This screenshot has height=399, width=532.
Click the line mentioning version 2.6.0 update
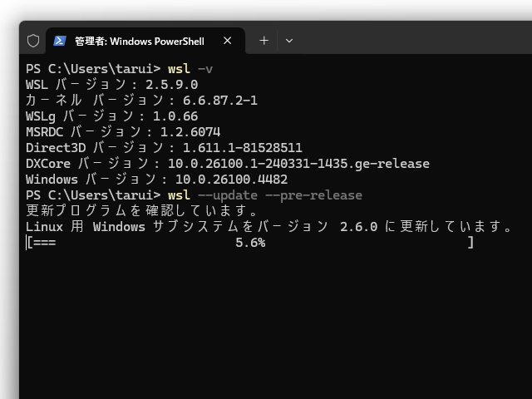pyautogui.click(x=268, y=227)
